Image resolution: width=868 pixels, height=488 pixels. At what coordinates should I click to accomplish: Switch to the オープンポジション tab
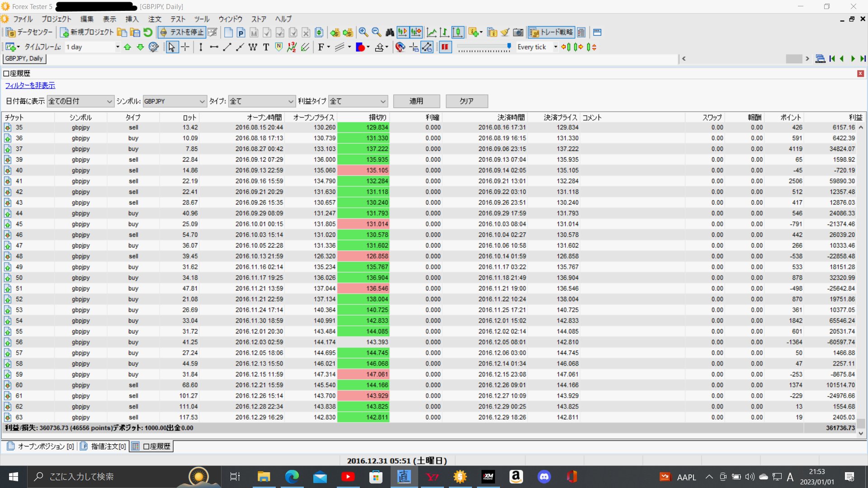[x=40, y=446]
